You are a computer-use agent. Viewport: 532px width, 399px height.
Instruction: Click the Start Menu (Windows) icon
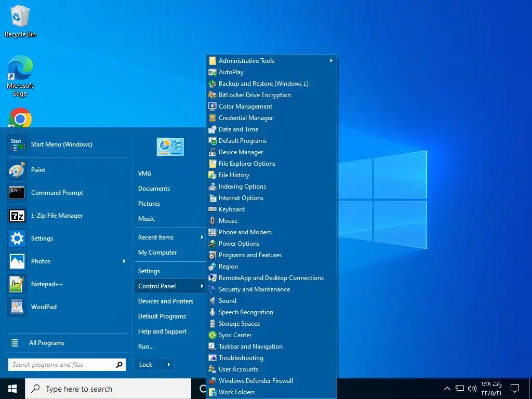click(17, 144)
